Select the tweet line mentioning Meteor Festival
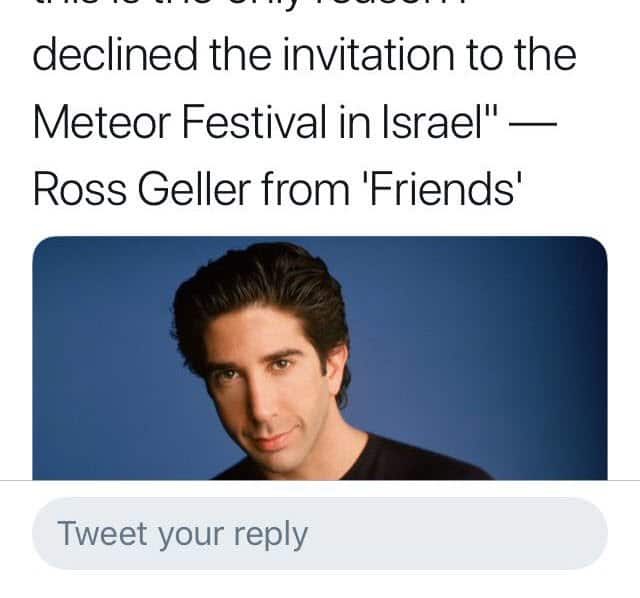This screenshot has height=598, width=640. [294, 122]
